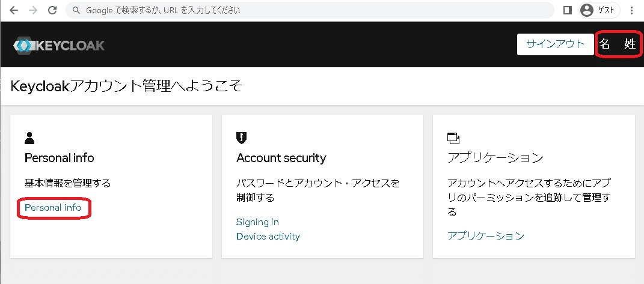
Task: Click the Personal info person icon
Action: coord(29,138)
